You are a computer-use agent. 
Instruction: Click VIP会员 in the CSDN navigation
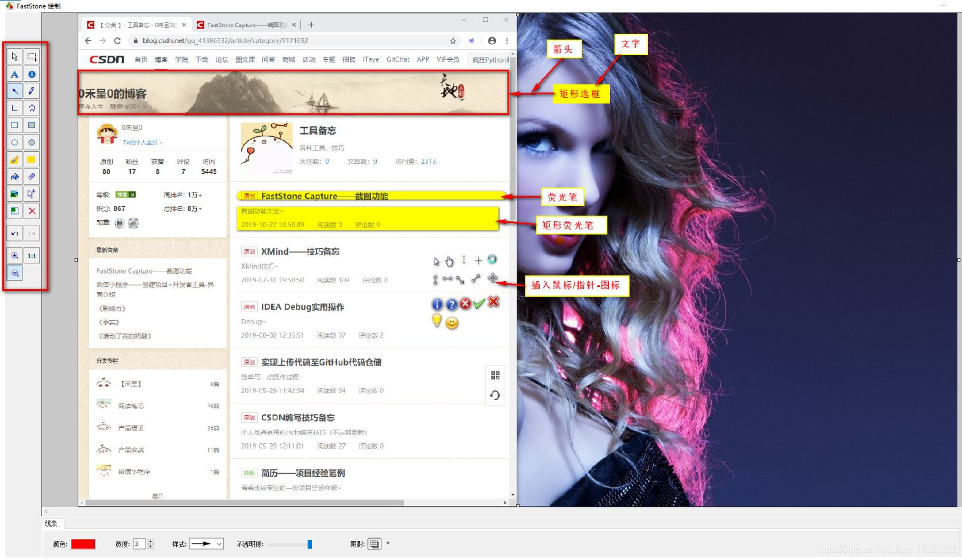(448, 60)
